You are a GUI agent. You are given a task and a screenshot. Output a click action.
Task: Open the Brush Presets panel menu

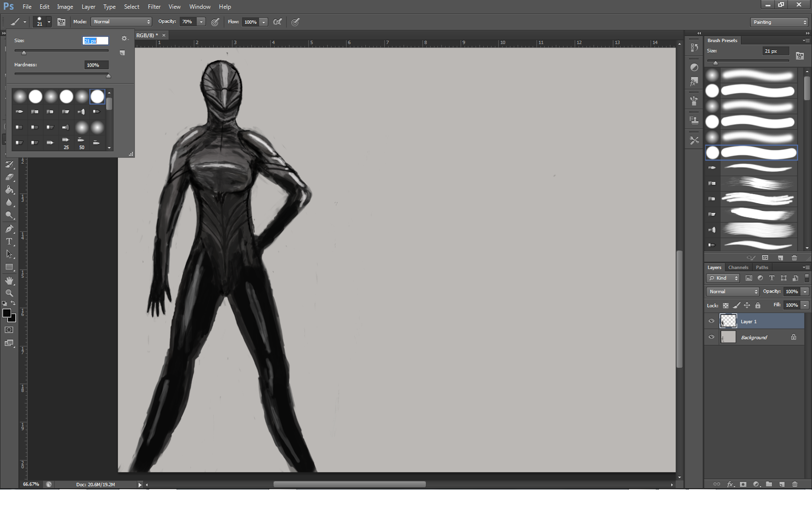click(806, 40)
